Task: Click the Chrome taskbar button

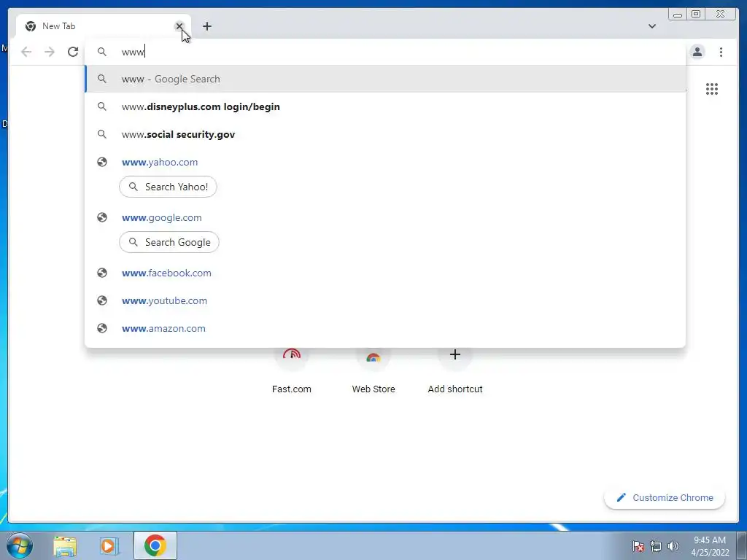Action: coord(155,545)
